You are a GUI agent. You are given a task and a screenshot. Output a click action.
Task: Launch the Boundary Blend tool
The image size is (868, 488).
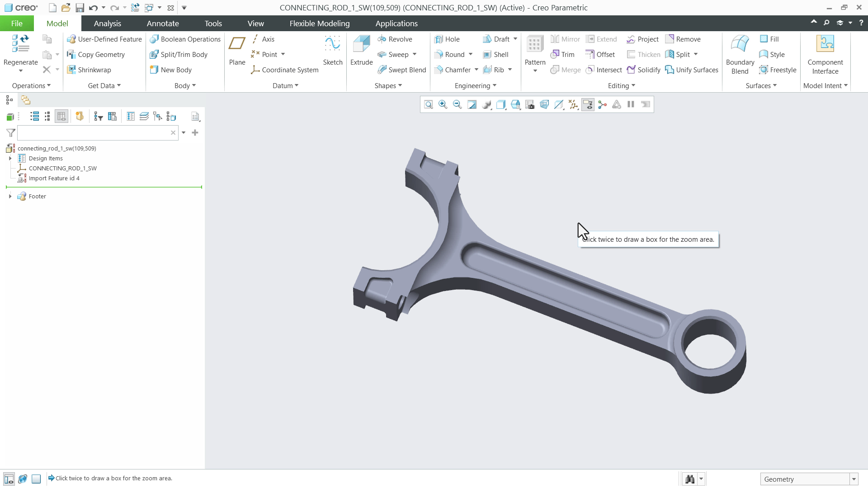tap(740, 54)
